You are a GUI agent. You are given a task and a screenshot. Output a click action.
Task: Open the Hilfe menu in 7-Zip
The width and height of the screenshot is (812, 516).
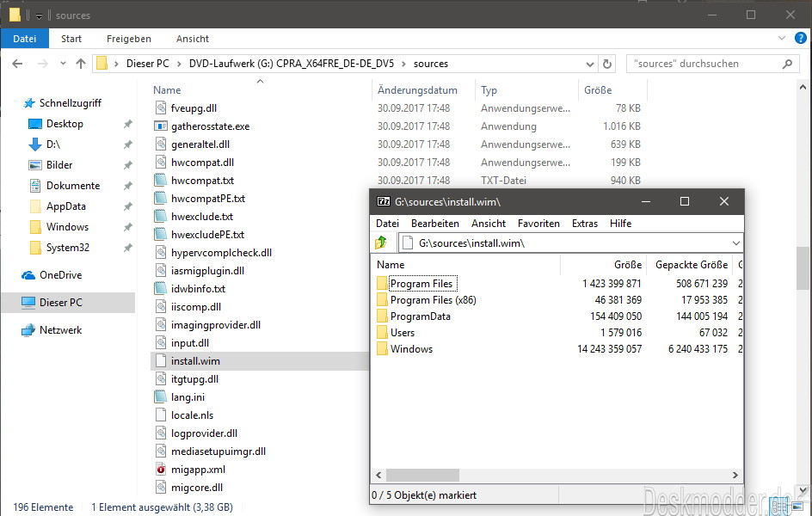tap(620, 223)
